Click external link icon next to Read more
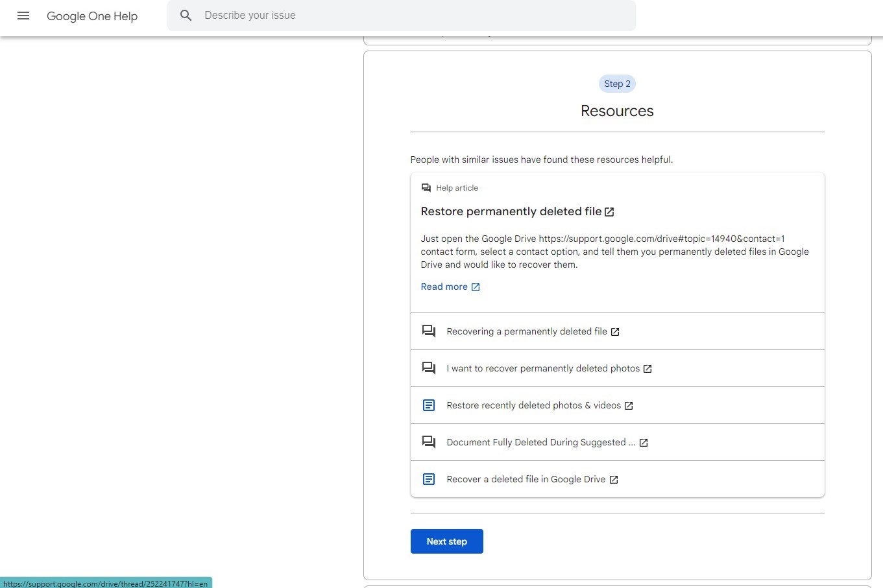883x588 pixels. tap(476, 287)
